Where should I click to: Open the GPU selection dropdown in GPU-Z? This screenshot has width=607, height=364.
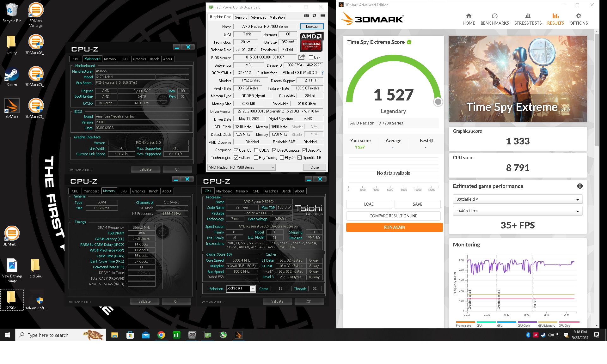[241, 167]
